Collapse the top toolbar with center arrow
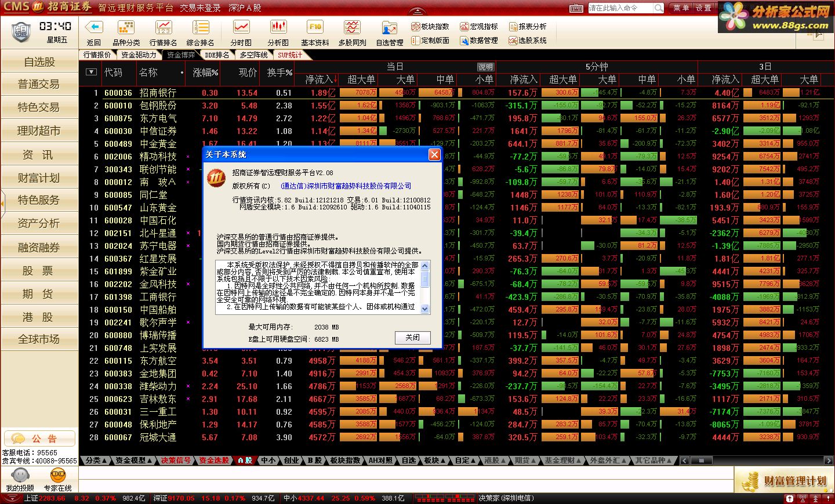835x504 pixels. pyautogui.click(x=417, y=10)
